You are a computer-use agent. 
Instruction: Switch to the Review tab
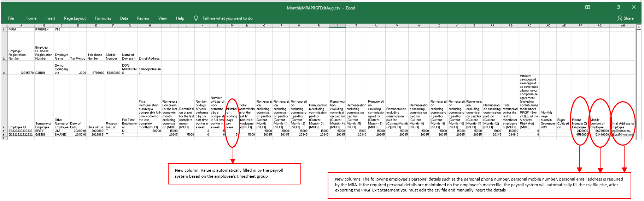[x=143, y=18]
